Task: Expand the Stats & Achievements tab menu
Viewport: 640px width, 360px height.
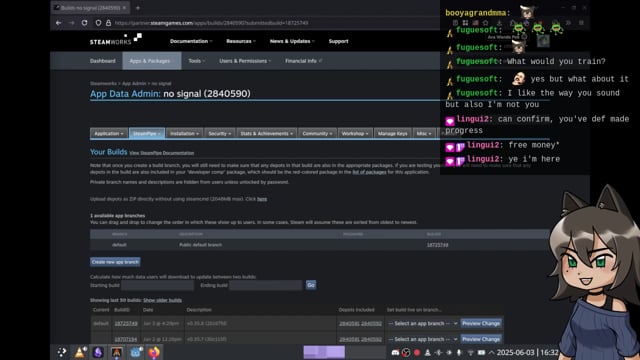Action: click(x=266, y=133)
